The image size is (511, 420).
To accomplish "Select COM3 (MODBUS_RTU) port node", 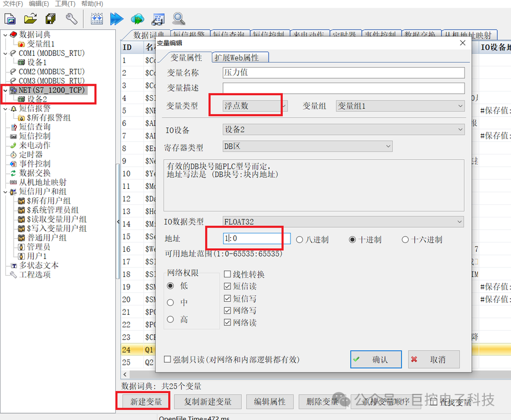I will pyautogui.click(x=52, y=80).
